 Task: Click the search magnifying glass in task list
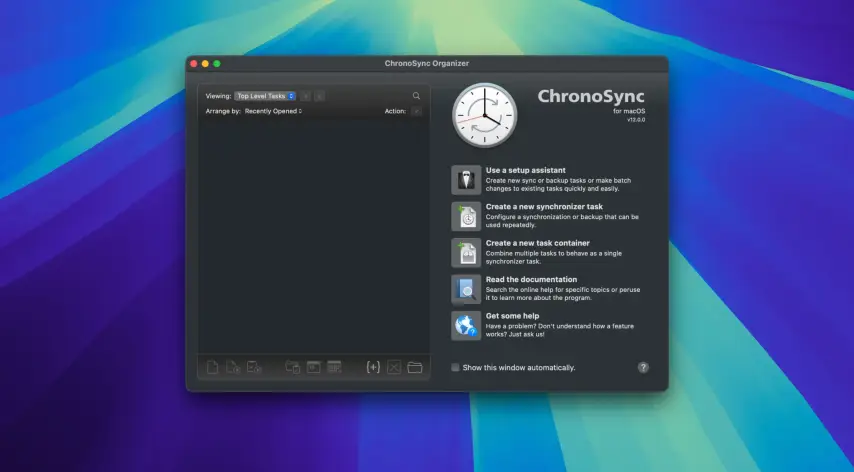416,96
